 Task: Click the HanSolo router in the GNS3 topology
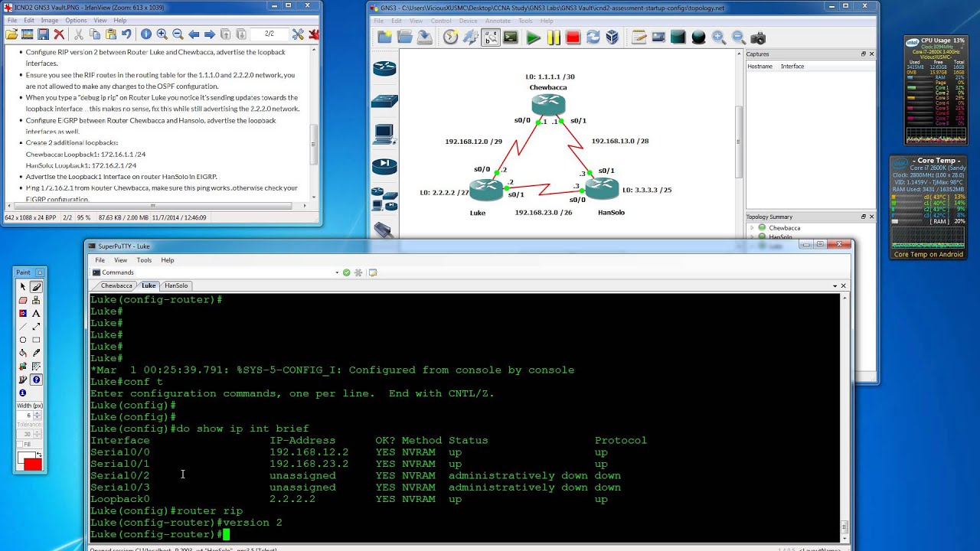(x=602, y=188)
